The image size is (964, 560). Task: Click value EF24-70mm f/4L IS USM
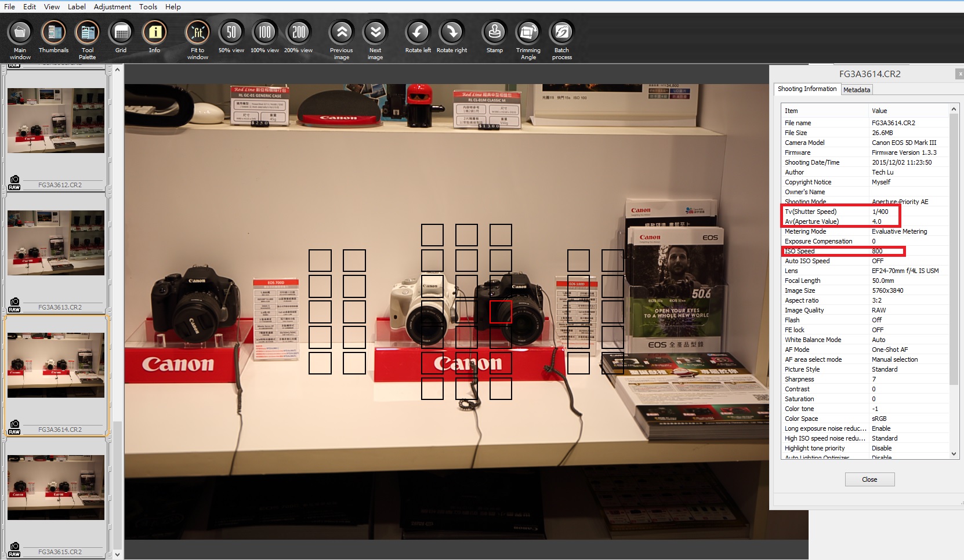click(905, 271)
